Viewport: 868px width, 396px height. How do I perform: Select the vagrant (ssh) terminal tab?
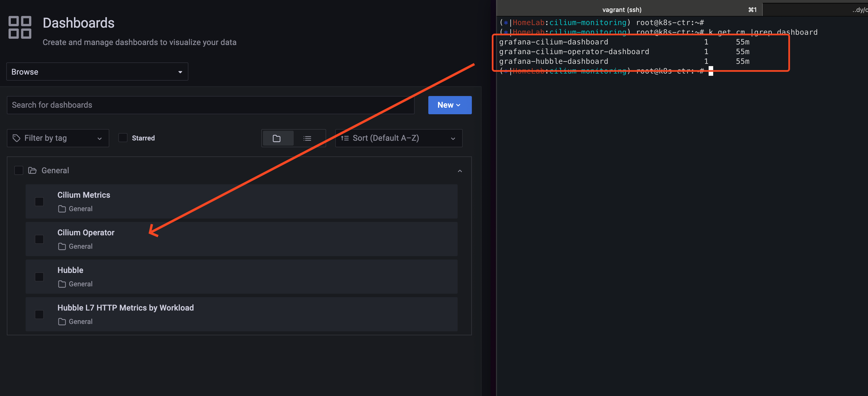click(x=622, y=10)
